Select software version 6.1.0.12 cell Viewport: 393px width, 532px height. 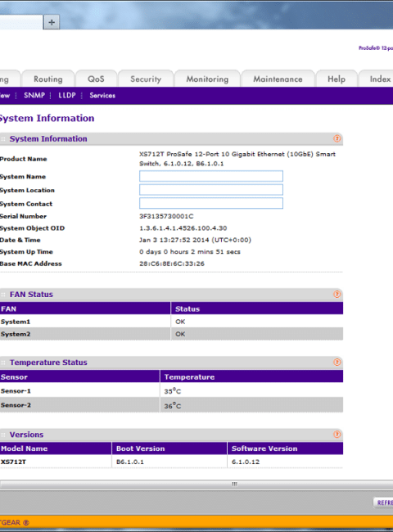(x=285, y=462)
